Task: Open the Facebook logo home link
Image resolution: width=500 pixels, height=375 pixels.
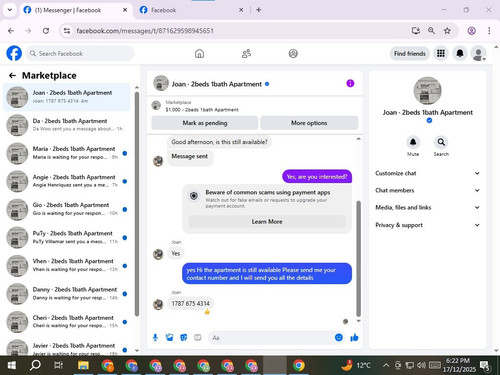Action: tap(14, 53)
